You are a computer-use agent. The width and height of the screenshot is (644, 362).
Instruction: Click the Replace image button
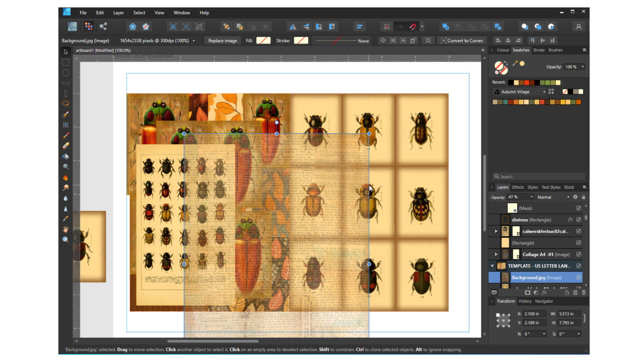(x=223, y=41)
